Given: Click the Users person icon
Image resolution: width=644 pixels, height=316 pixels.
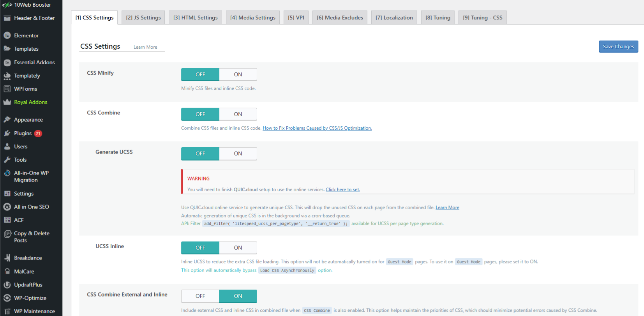Looking at the screenshot, I should 7,147.
